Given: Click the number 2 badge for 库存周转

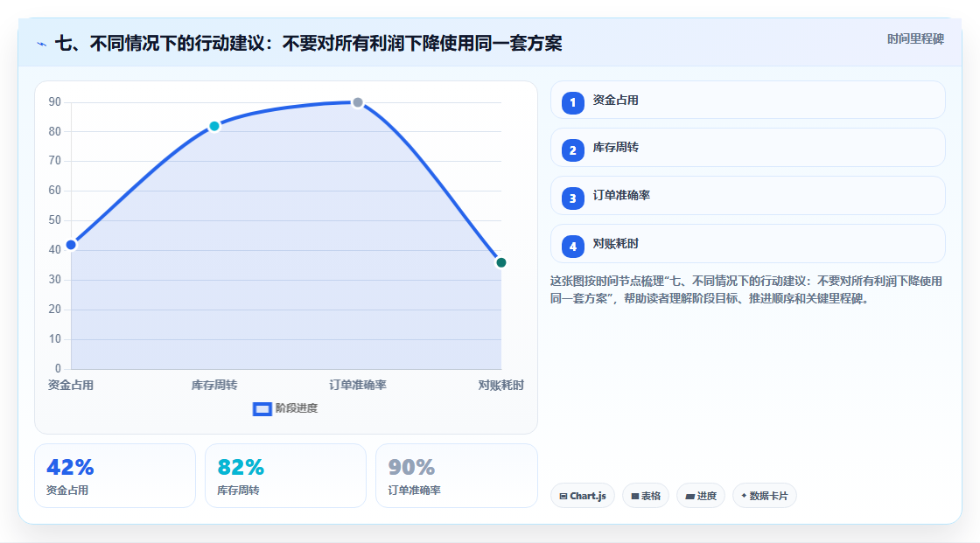Looking at the screenshot, I should pyautogui.click(x=572, y=150).
